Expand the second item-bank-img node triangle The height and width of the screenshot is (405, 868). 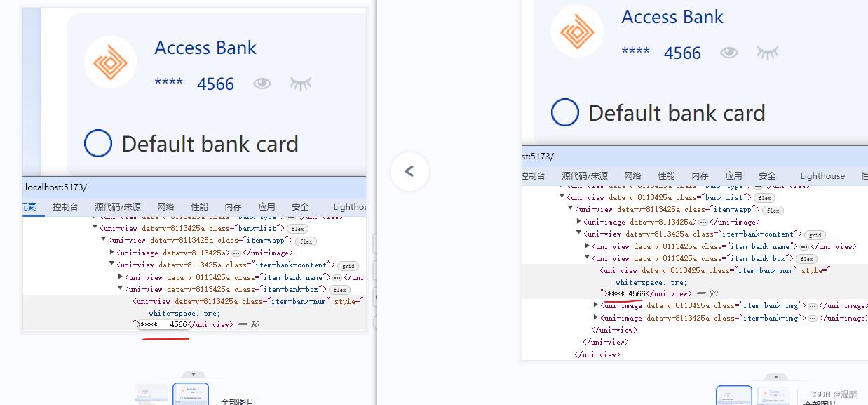point(596,317)
